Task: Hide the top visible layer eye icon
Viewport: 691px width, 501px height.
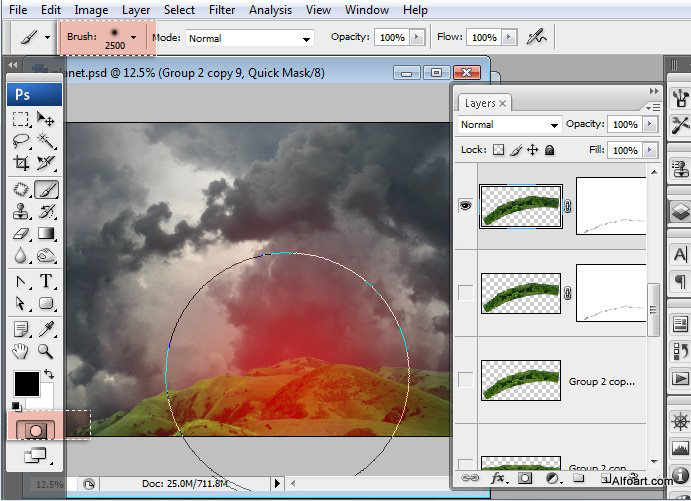Action: click(465, 206)
